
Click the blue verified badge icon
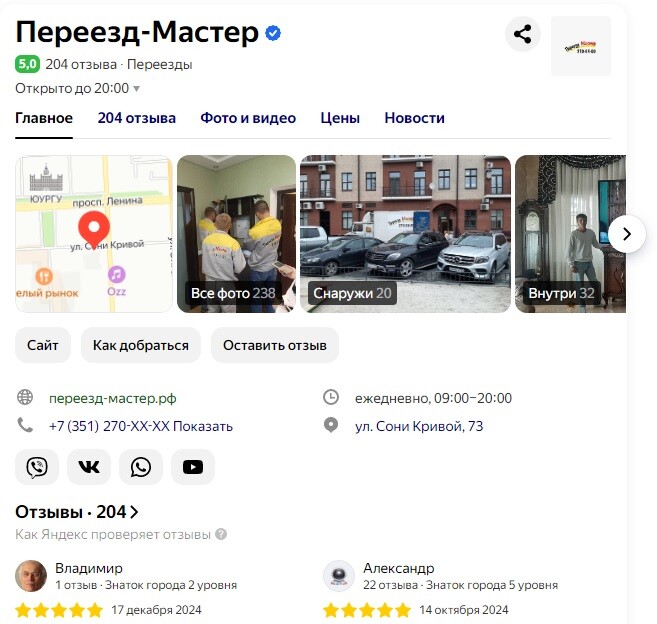(x=273, y=33)
